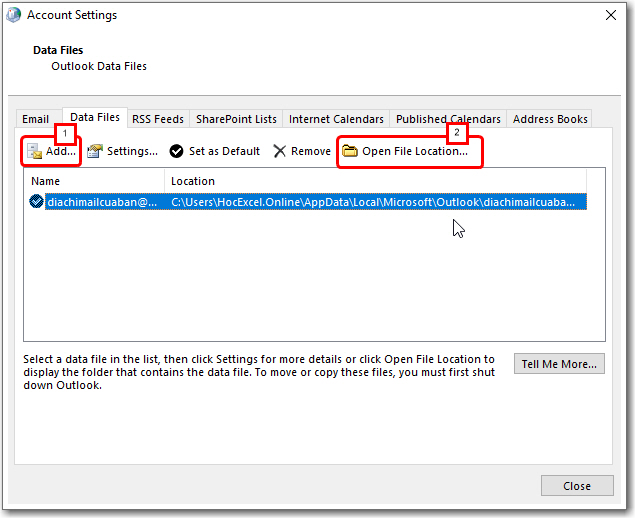The image size is (635, 518).
Task: Click the C:\Users\HocExcel.Online location path
Action: tap(373, 202)
